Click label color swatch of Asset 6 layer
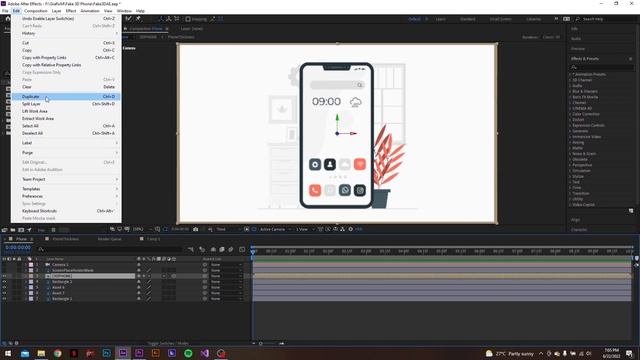 (x=31, y=287)
